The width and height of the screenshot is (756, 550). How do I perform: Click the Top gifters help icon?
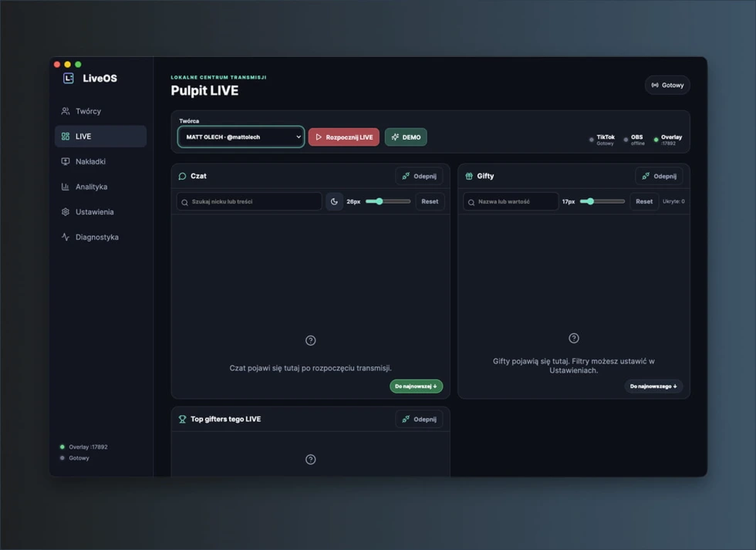(310, 460)
